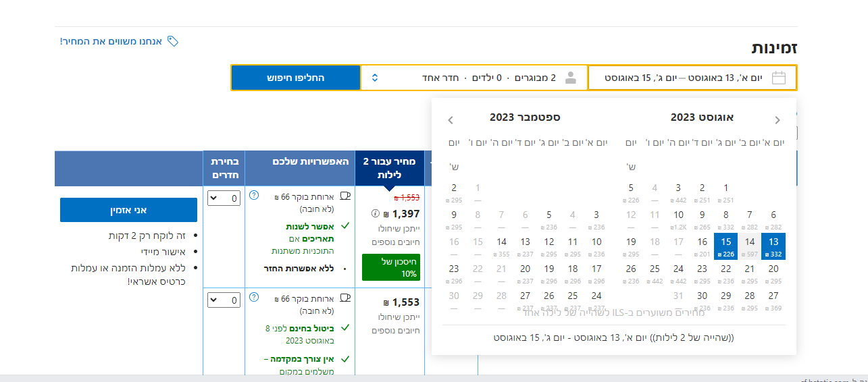
Task: Click the help icon in first room row
Action: (254, 195)
